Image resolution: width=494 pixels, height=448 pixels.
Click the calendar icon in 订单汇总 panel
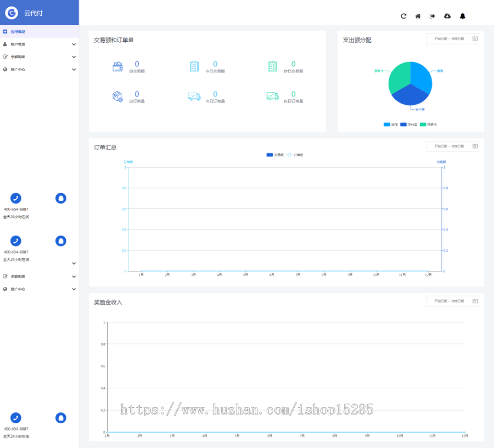(475, 146)
